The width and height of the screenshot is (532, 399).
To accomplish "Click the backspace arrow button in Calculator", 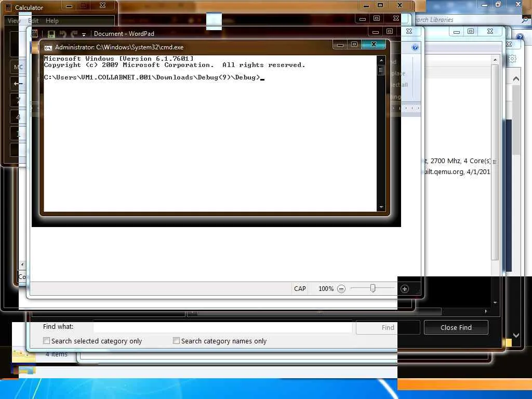I will pos(18,84).
